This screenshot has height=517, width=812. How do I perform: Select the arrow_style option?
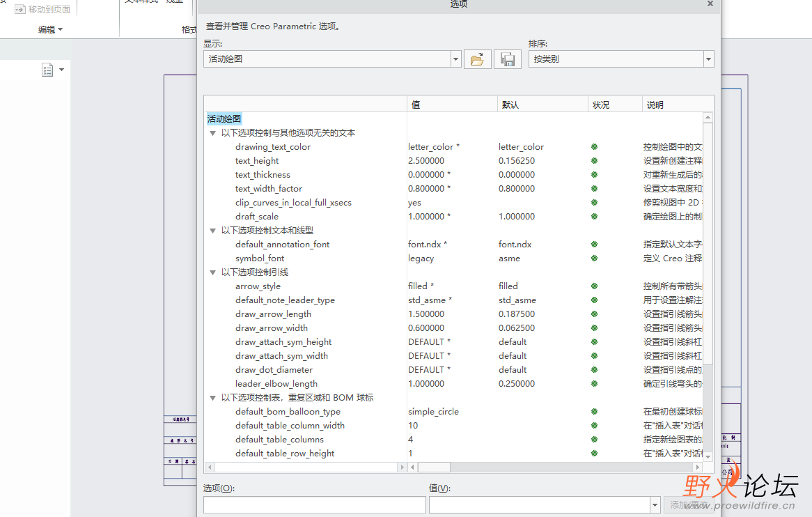pyautogui.click(x=258, y=286)
